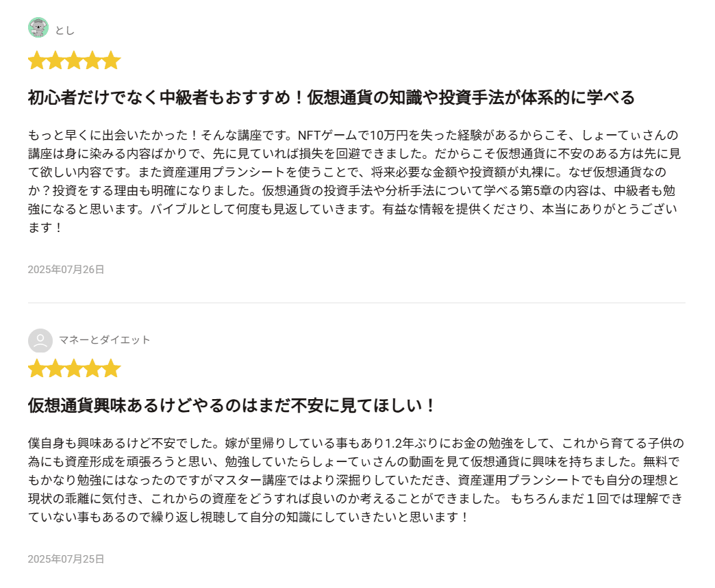Click the second star in マネーとダイエット's rating
The image size is (715, 588).
(x=55, y=368)
